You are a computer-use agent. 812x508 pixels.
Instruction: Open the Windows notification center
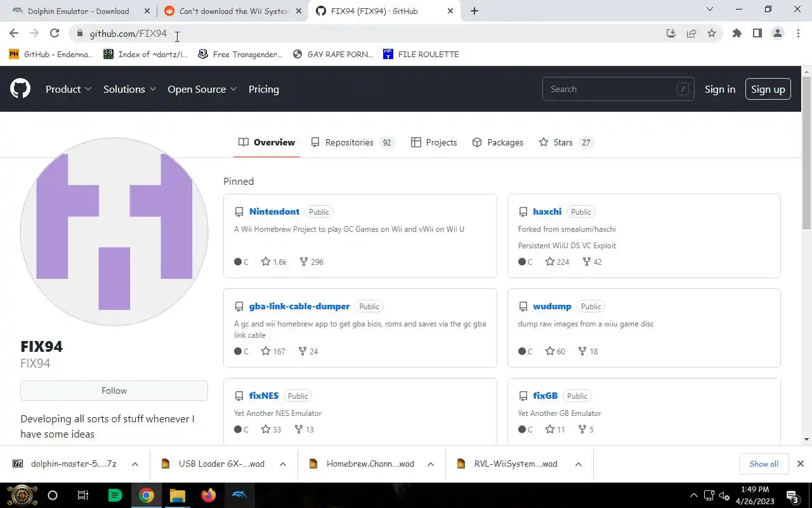point(792,495)
